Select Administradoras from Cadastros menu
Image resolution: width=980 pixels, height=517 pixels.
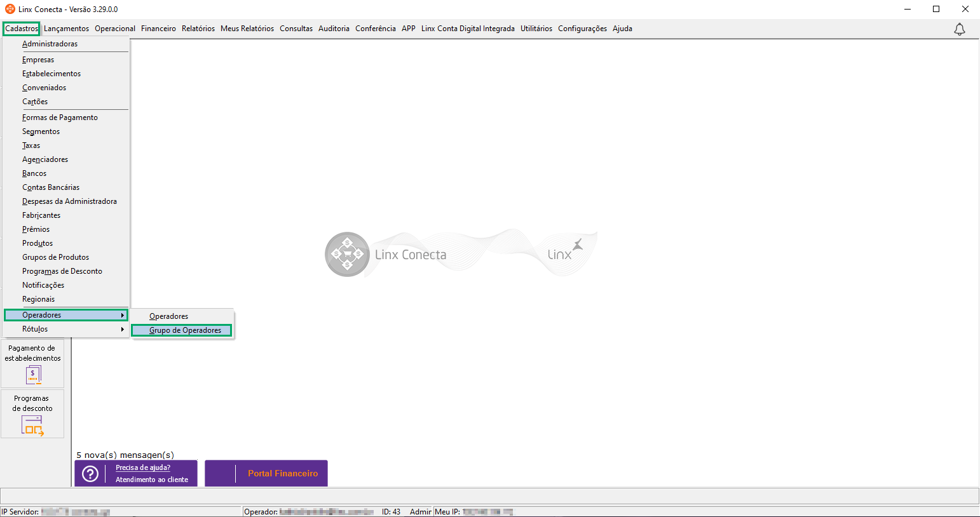tap(66, 44)
